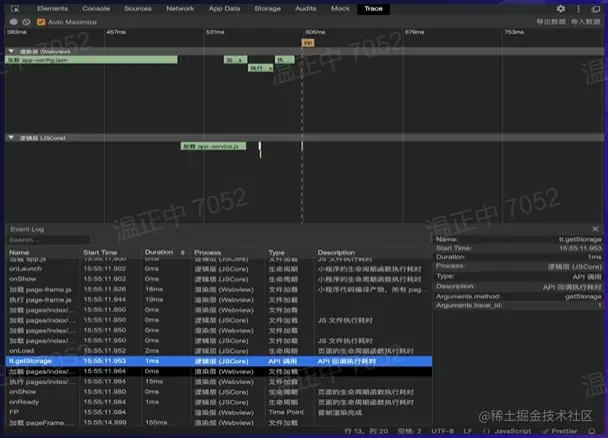This screenshot has height=438, width=608.
Task: Collapse the Webview render layer section
Action: (x=11, y=51)
